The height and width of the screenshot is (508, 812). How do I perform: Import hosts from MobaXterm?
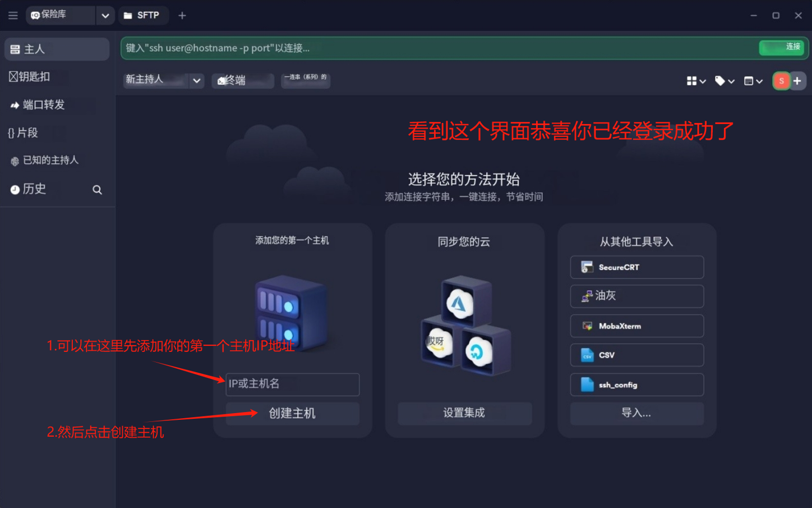coord(636,326)
